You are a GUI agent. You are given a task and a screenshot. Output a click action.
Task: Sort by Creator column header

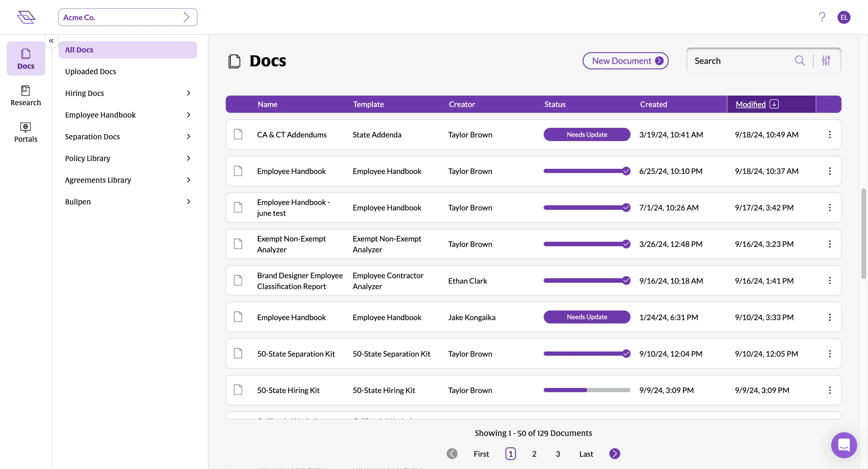pos(462,104)
